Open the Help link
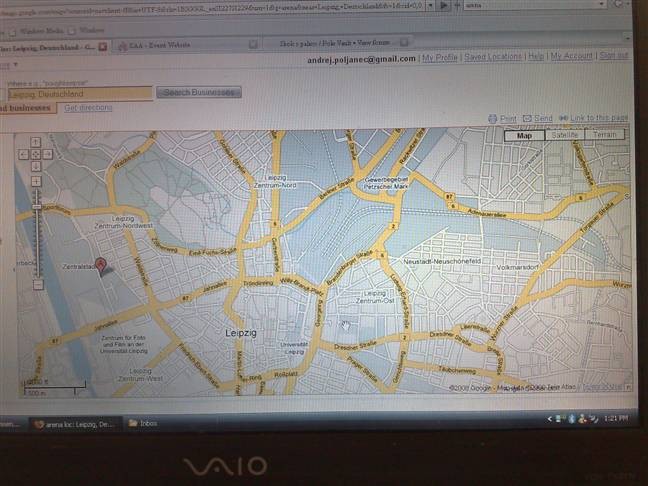648x486 pixels. pos(536,56)
